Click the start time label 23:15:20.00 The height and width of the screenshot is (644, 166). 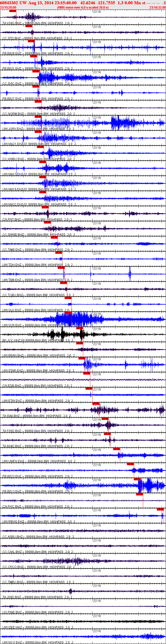tap(8, 8)
